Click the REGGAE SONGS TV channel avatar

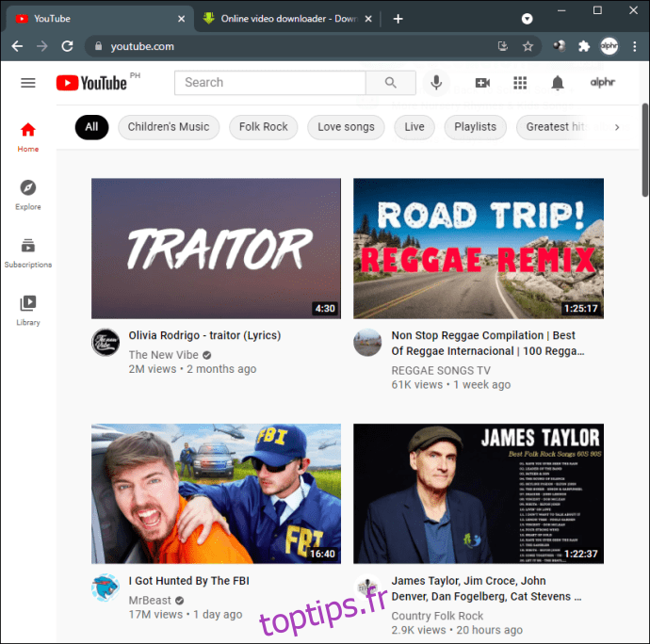click(x=367, y=343)
